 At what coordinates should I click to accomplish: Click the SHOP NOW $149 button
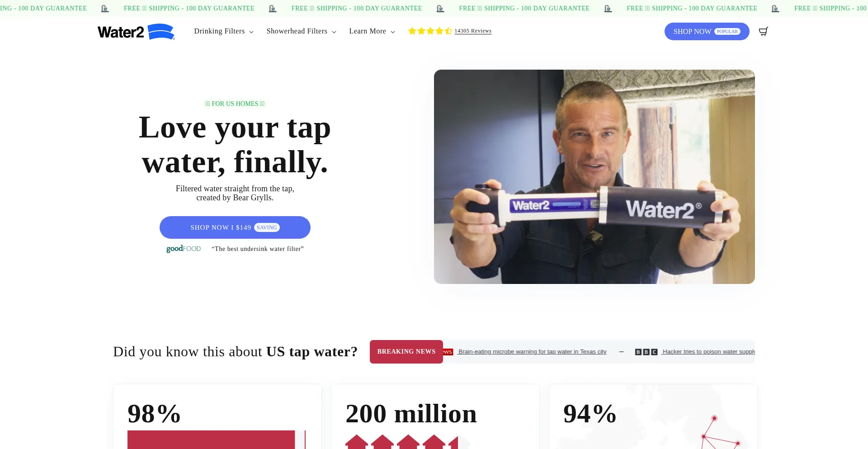click(x=235, y=227)
